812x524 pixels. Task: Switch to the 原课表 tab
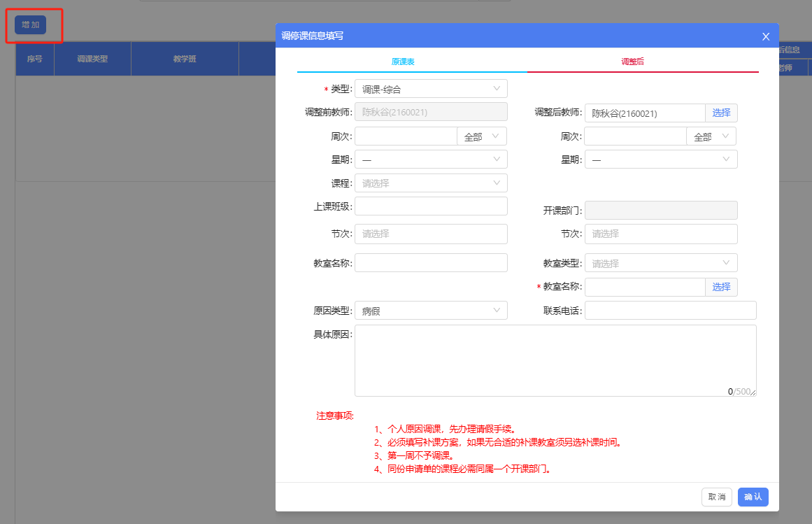coord(403,62)
